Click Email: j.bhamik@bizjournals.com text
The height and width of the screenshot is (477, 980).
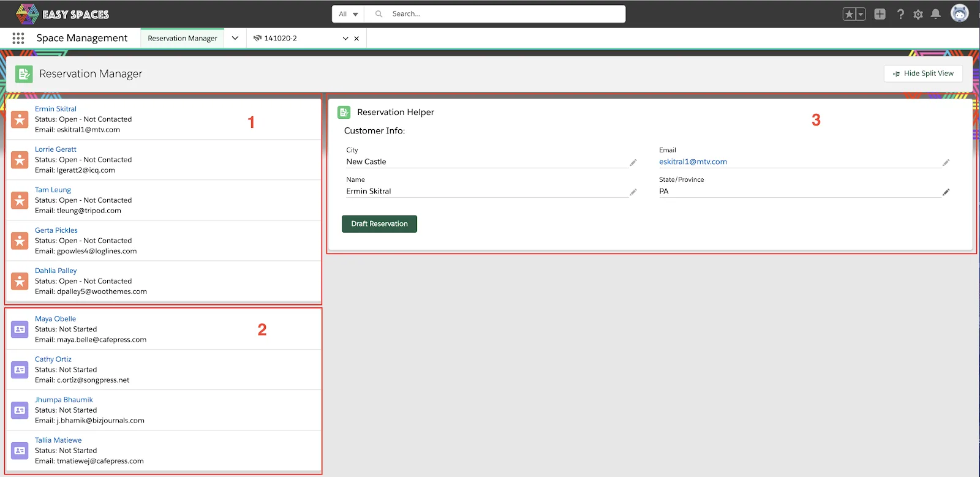tap(89, 421)
